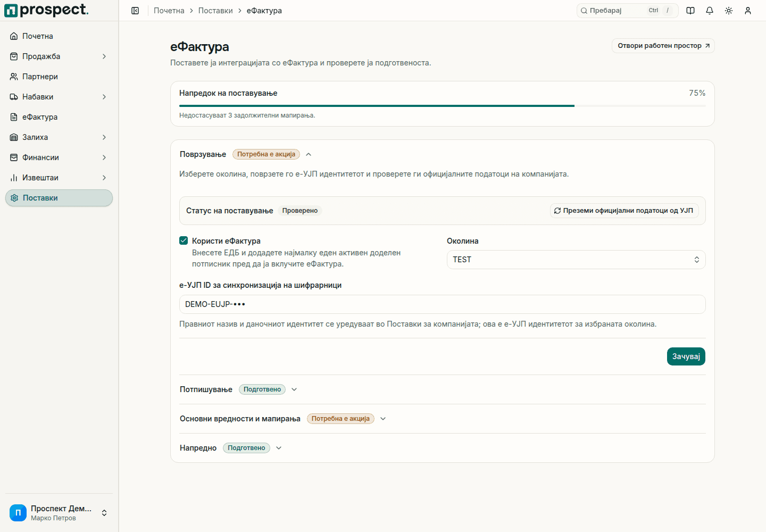Screen dimensions: 766x532
Task: Switch theme with the sun icon
Action: pyautogui.click(x=729, y=11)
